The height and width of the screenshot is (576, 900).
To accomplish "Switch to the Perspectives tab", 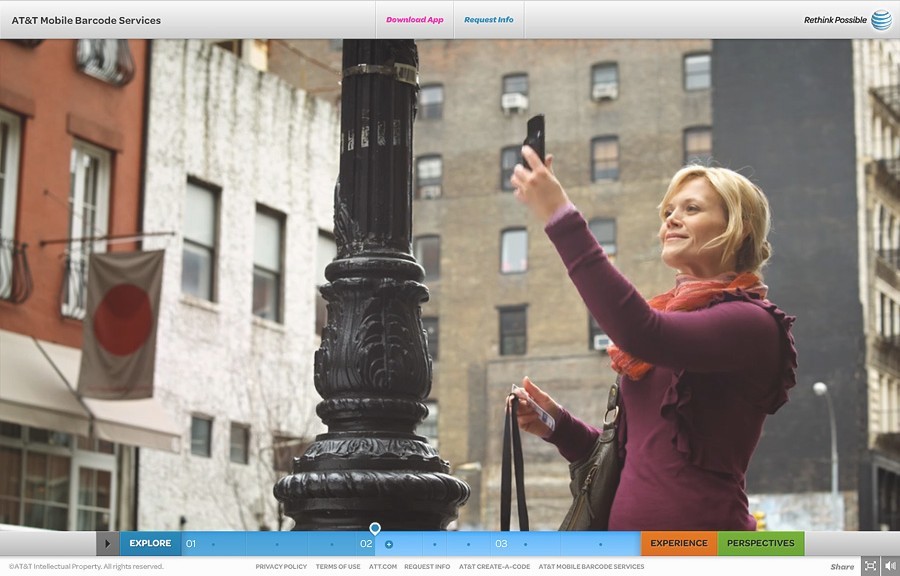I will coord(760,544).
